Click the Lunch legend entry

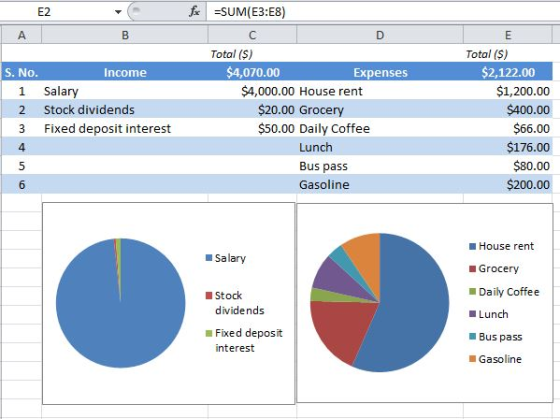coord(489,314)
